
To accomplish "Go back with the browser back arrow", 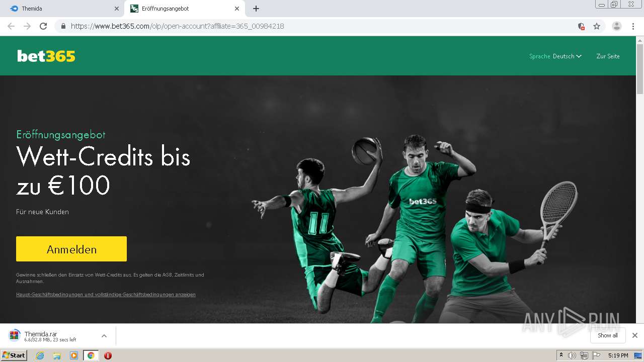I will point(11,26).
